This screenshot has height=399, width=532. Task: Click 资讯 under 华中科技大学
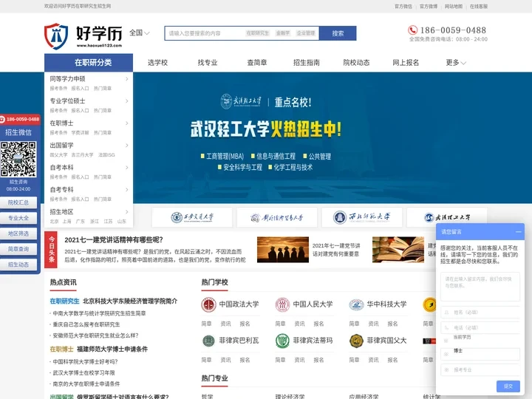(374, 324)
